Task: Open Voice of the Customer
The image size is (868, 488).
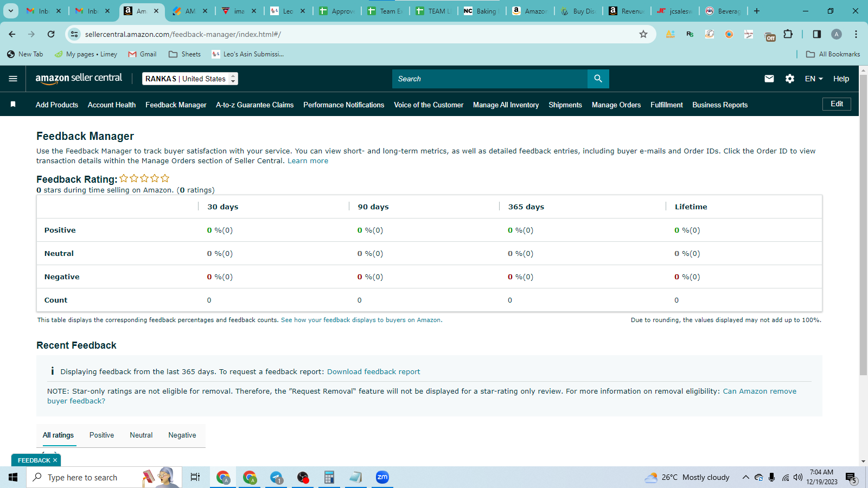Action: tap(429, 105)
